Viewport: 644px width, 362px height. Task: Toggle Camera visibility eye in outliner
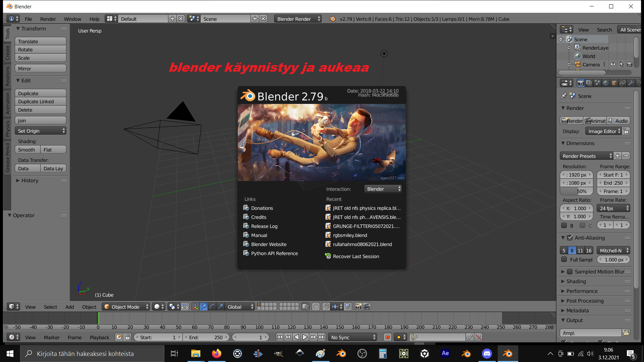click(x=612, y=64)
